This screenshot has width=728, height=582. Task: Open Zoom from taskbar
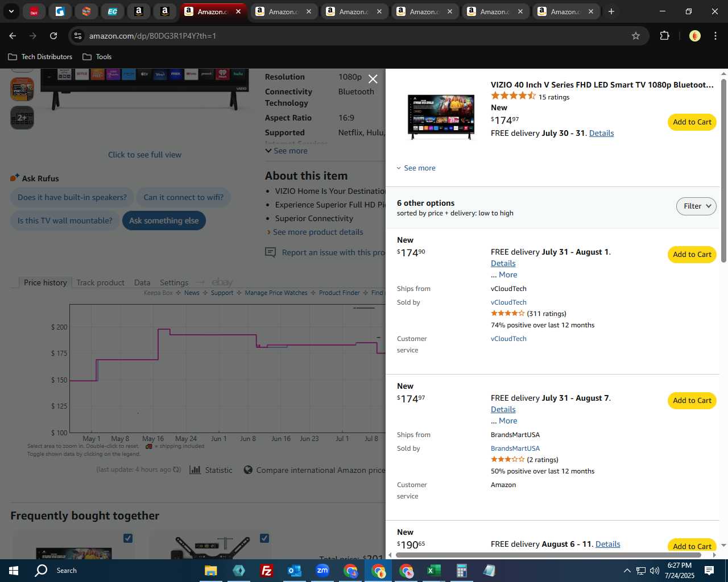pyautogui.click(x=322, y=571)
